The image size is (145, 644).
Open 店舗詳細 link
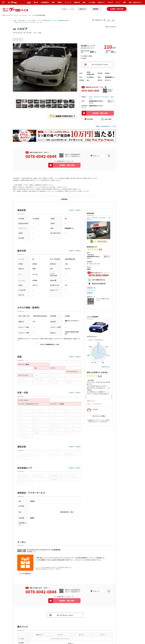[90, 293]
